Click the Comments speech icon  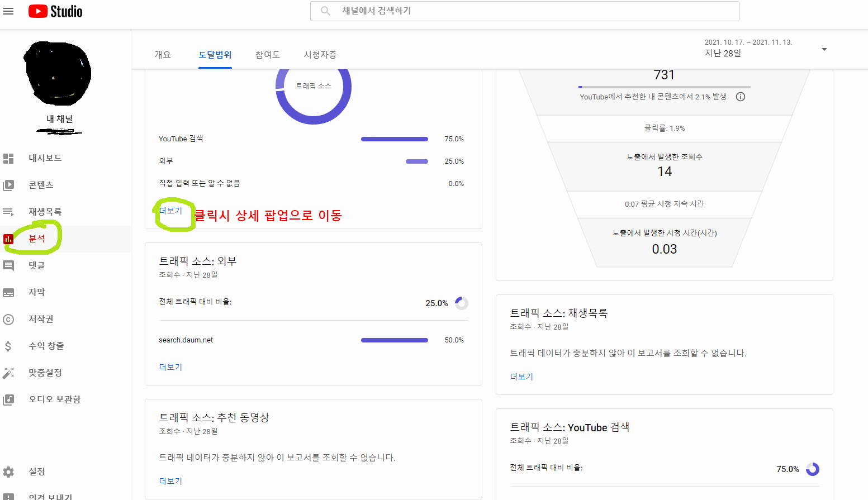8,266
